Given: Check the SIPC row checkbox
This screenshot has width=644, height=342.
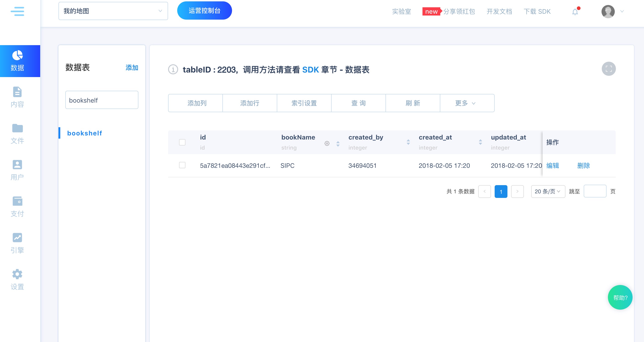Looking at the screenshot, I should click(182, 165).
